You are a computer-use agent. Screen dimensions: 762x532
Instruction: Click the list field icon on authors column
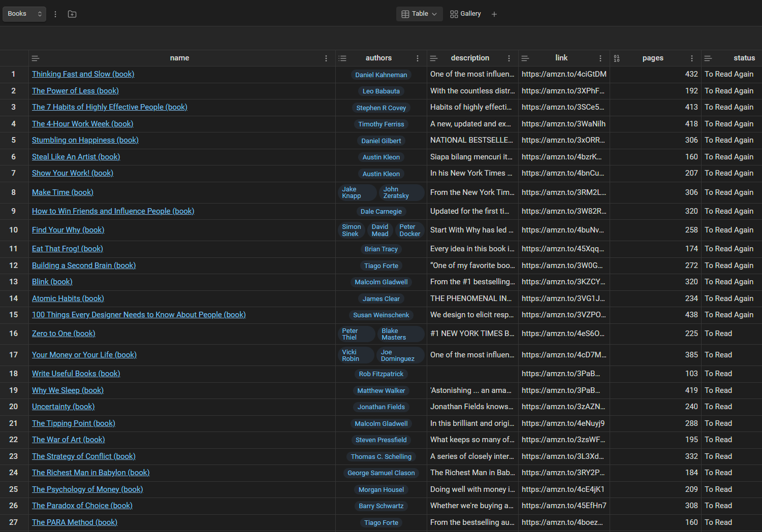343,58
